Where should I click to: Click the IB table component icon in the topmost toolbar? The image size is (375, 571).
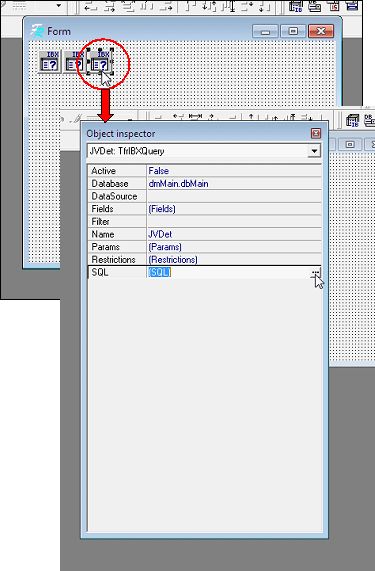(296, 6)
